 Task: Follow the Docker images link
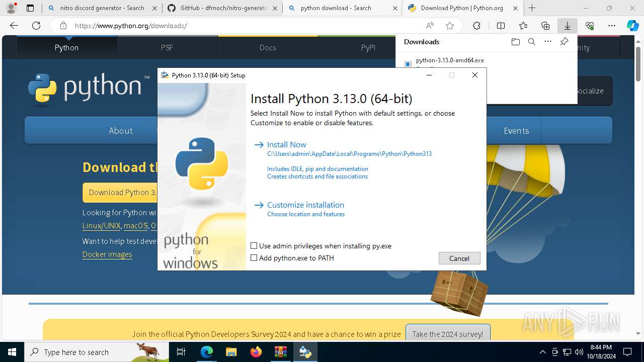pyautogui.click(x=107, y=254)
